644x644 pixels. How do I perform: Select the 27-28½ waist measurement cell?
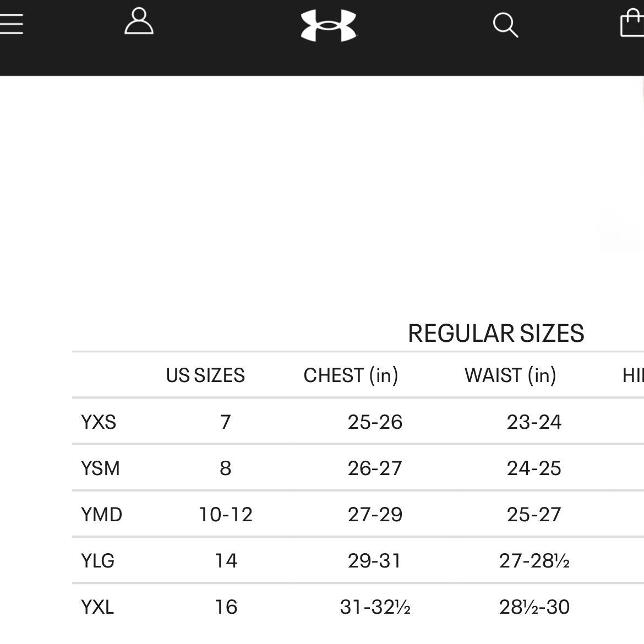(534, 561)
